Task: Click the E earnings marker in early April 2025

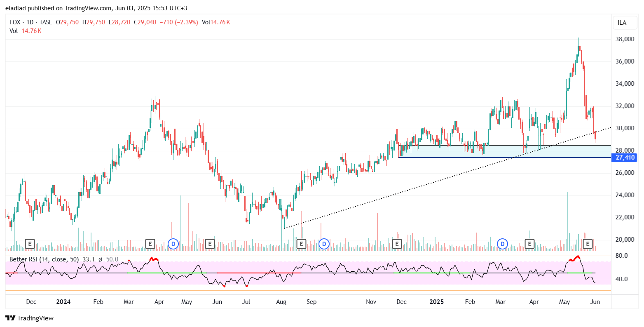Action: point(529,244)
